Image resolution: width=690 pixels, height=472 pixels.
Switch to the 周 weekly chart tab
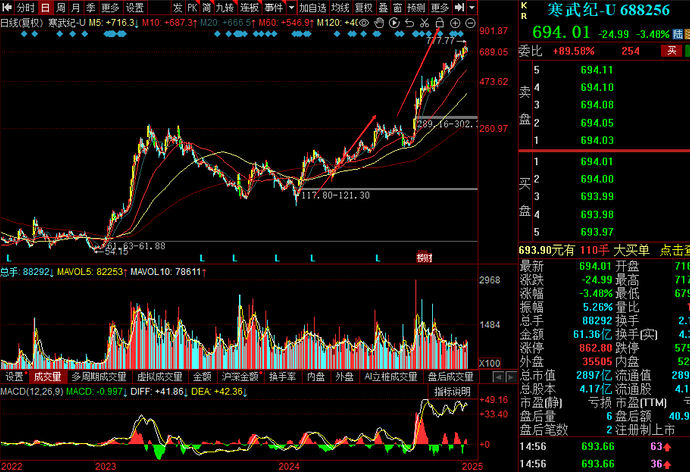click(x=62, y=7)
